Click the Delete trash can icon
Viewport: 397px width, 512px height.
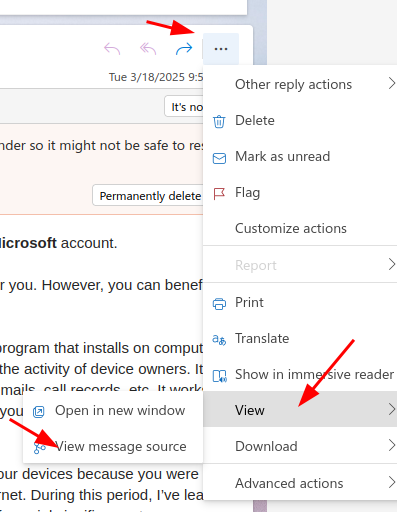(x=219, y=121)
